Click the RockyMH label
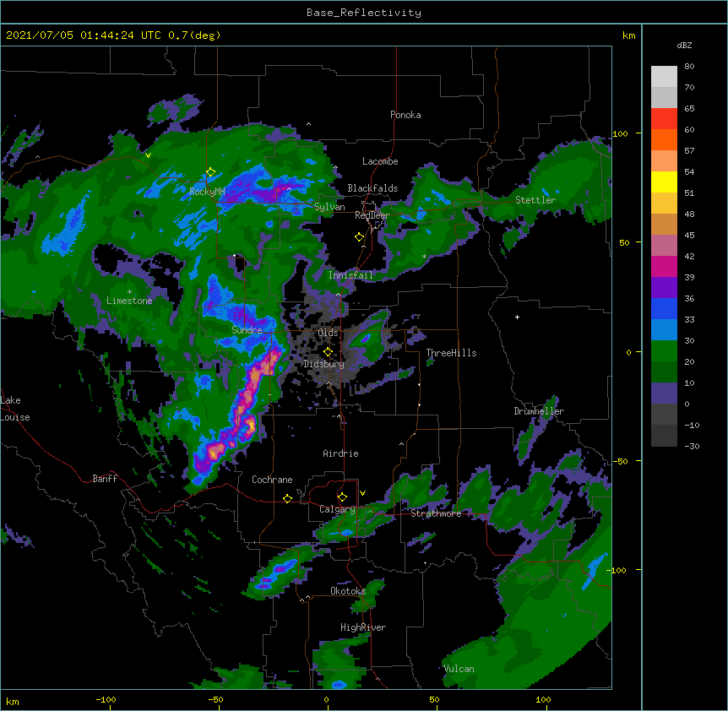This screenshot has width=728, height=711. pyautogui.click(x=207, y=192)
